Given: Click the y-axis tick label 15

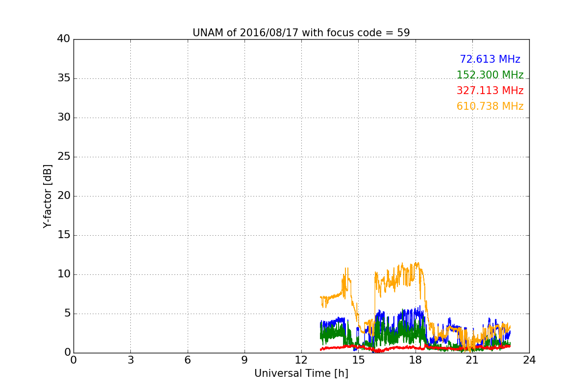Looking at the screenshot, I should (64, 235).
